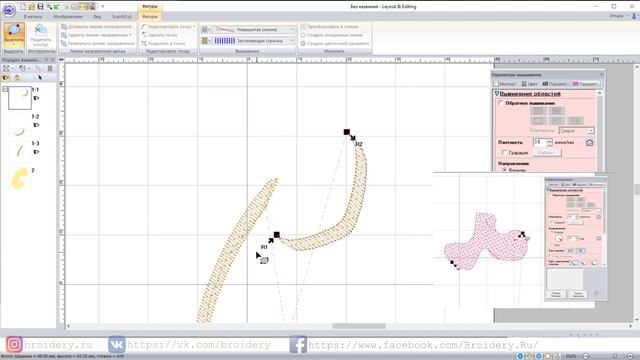Select thumbnail 1-2 in sewing order
The height and width of the screenshot is (360, 640).
pos(20,125)
